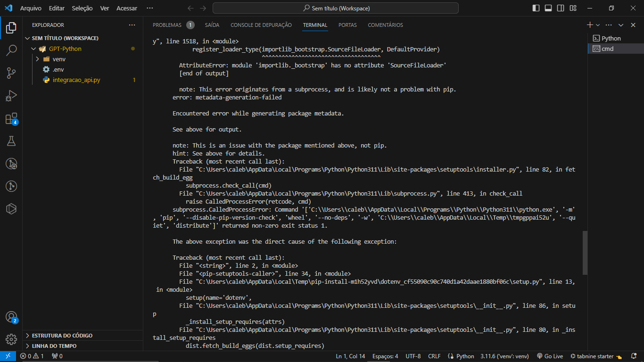Click tabnine starter status button
The image size is (644, 362).
[x=596, y=356]
